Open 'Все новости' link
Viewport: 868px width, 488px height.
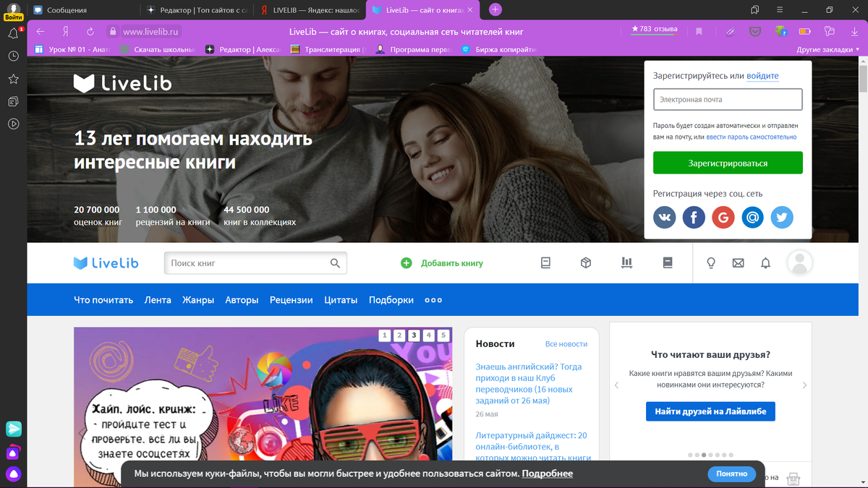[x=566, y=344]
